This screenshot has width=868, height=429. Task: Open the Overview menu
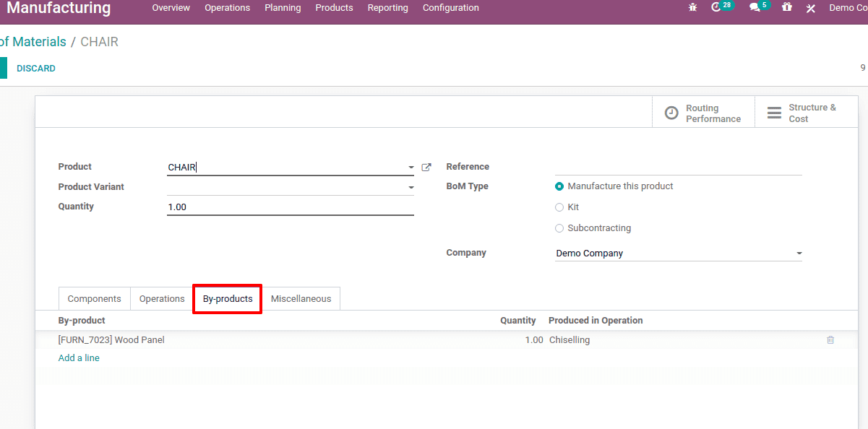point(171,8)
